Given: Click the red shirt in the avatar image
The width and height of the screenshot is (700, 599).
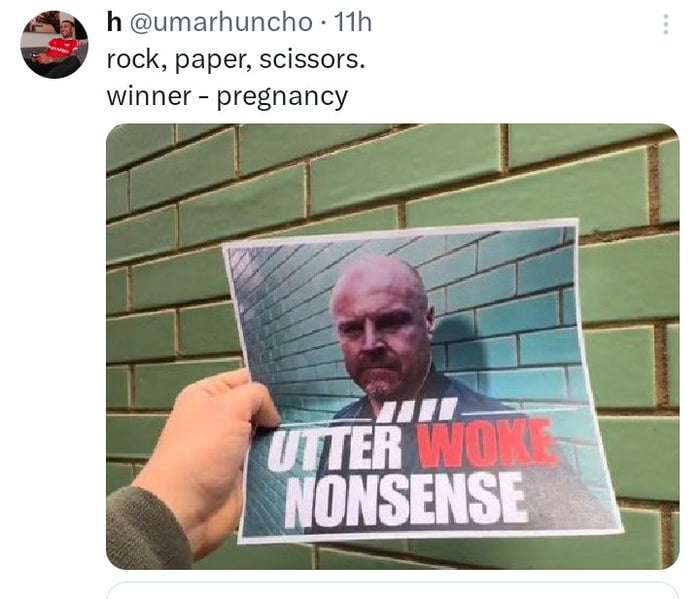Looking at the screenshot, I should coord(62,48).
